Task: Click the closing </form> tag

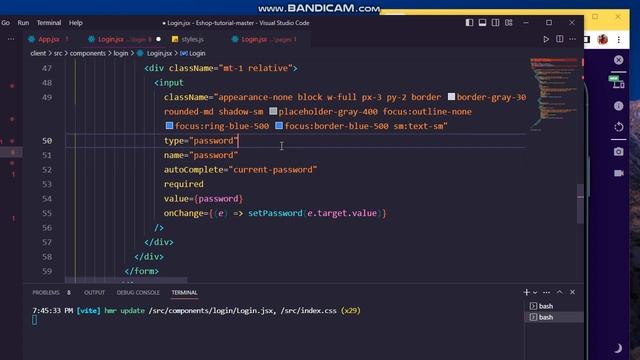Action: 142,271
